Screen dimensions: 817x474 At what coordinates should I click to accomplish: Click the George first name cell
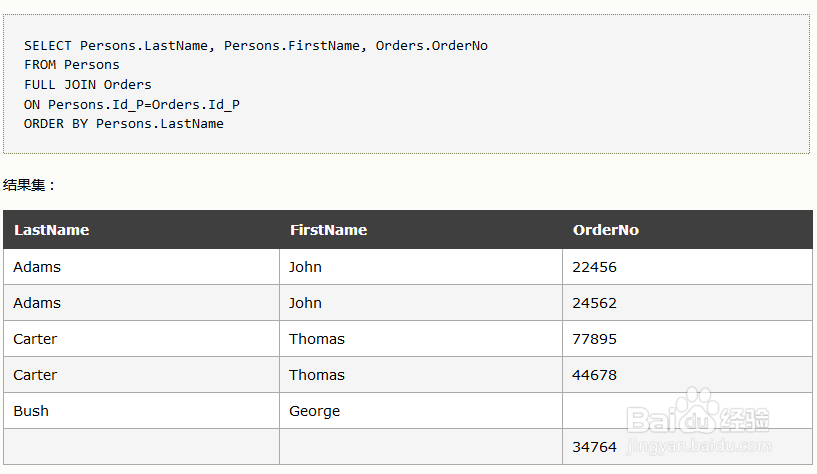coord(421,411)
